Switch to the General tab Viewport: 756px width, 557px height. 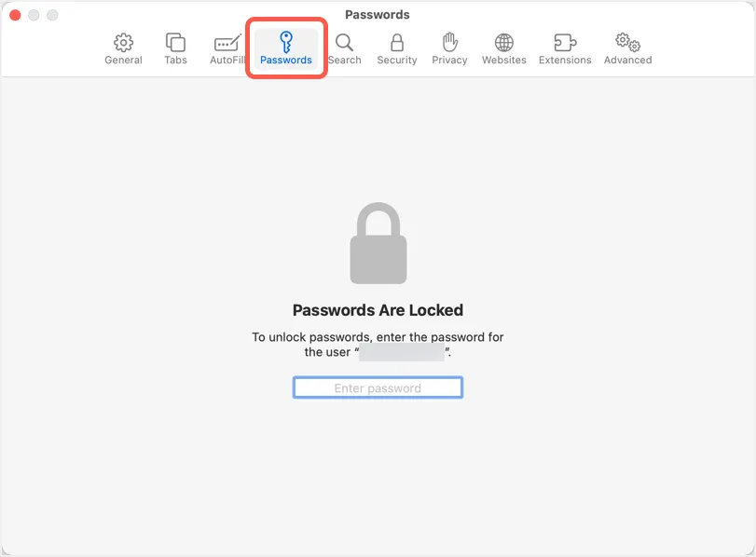[123, 48]
